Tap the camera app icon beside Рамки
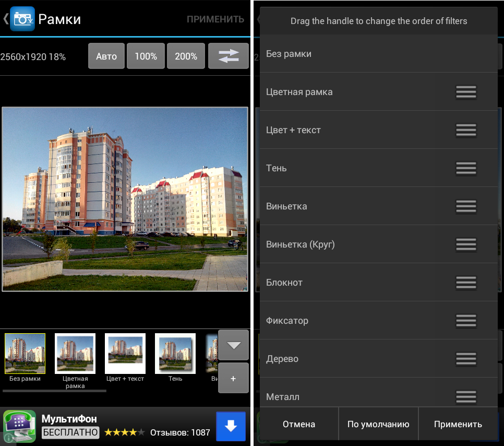This screenshot has height=446, width=504. 22,19
